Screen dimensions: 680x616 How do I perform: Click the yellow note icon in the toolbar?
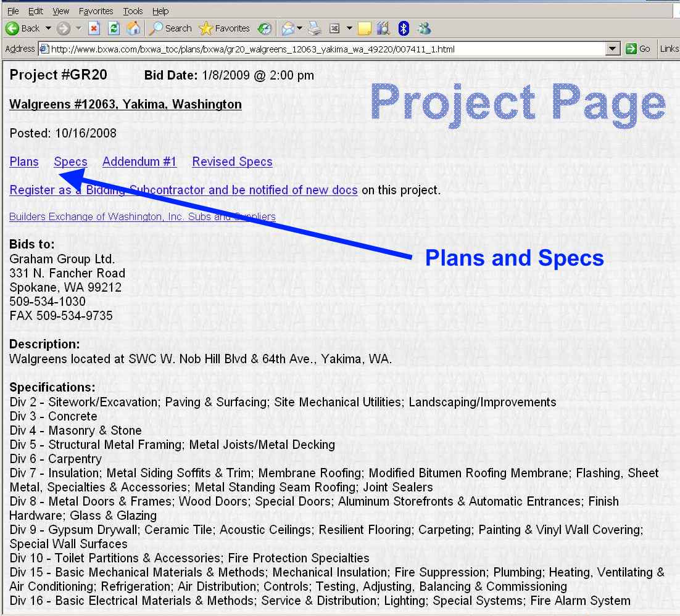(x=364, y=28)
